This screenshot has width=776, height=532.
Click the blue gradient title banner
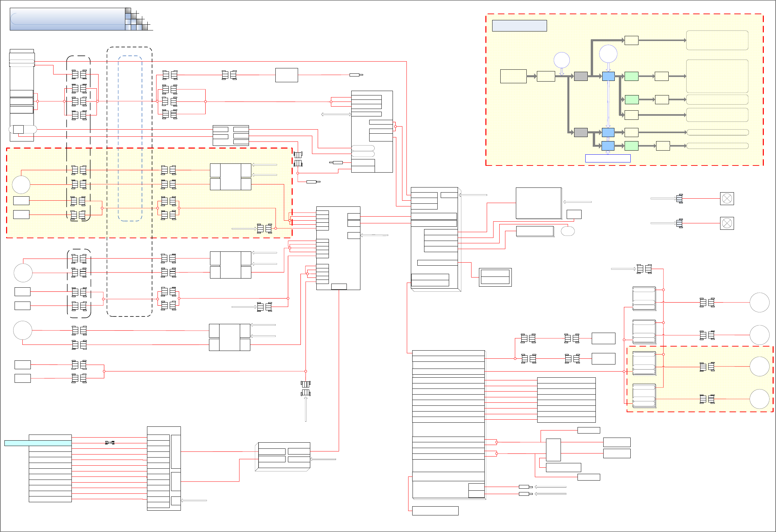68,19
